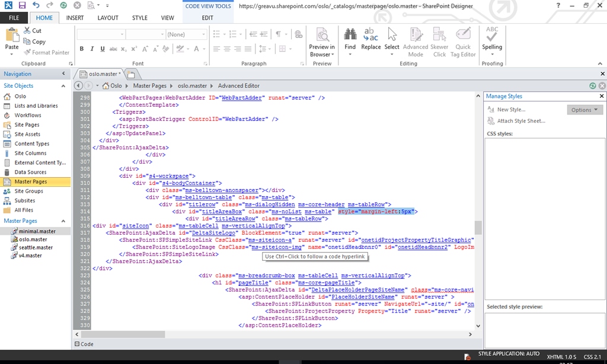The height and width of the screenshot is (364, 607).
Task: Toggle Bold formatting
Action: 82,49
